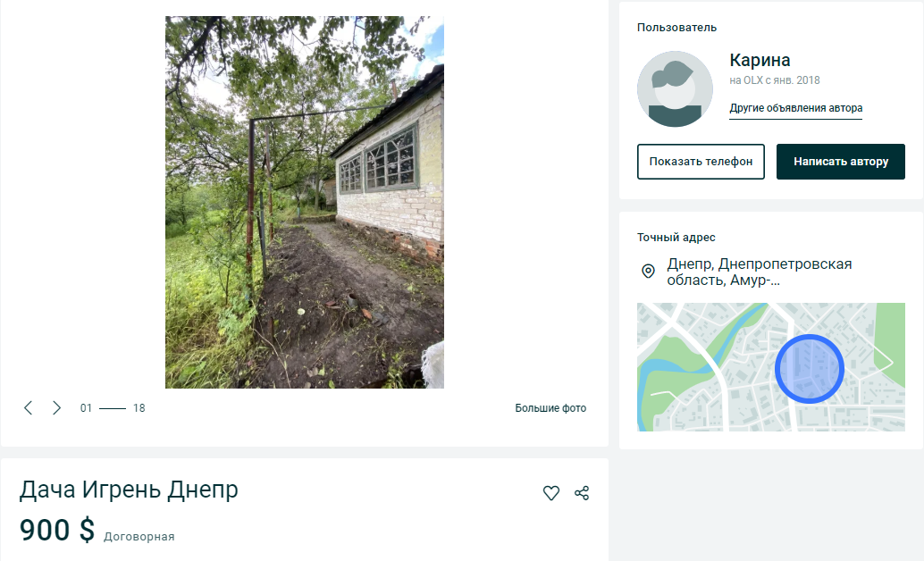Open "Другие объявления автора" link
Viewport: 924px width, 561px height.
(x=795, y=108)
